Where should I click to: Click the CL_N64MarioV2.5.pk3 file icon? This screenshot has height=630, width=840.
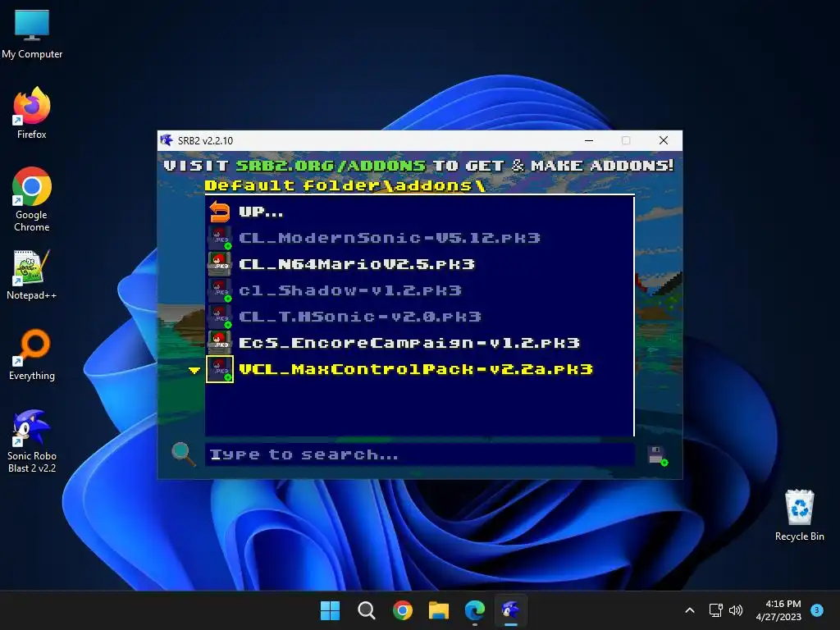click(220, 264)
